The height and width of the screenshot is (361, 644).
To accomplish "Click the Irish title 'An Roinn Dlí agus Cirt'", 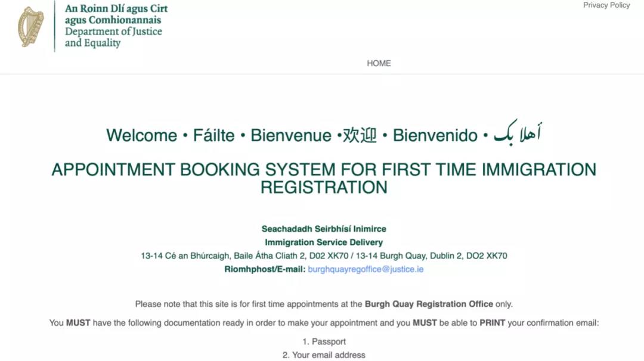I will click(116, 9).
